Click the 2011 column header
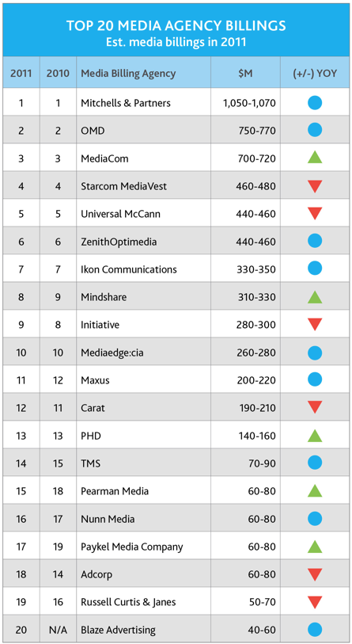The width and height of the screenshot is (352, 644). (21, 74)
